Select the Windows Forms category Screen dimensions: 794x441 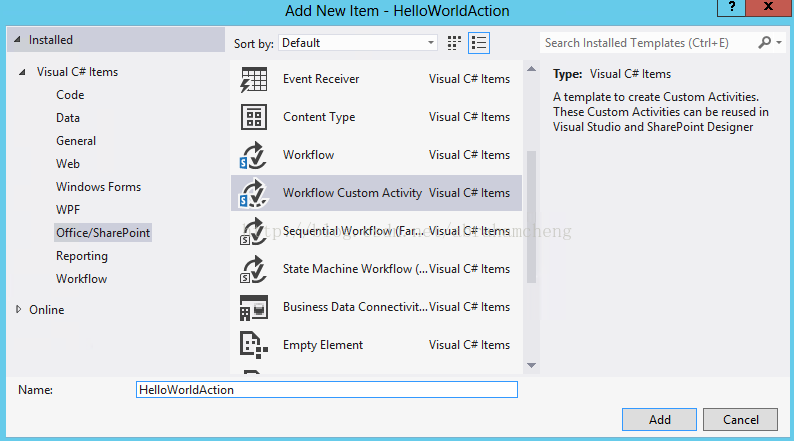point(99,187)
